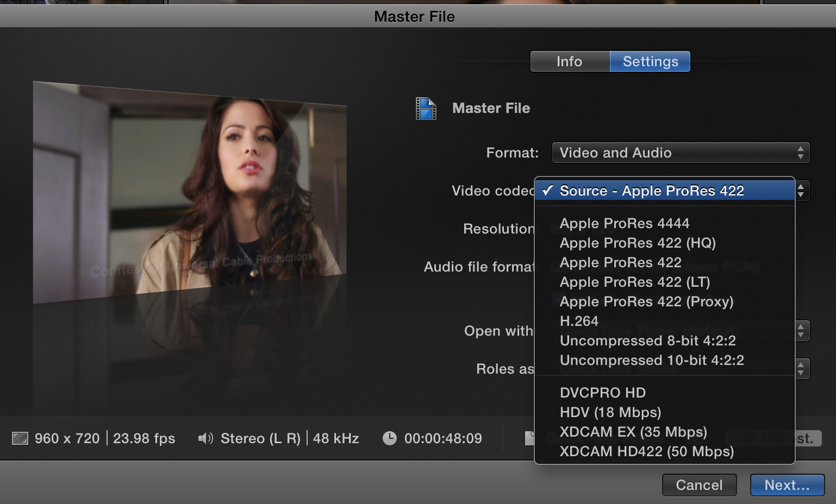Switch to the Settings tab
Screen dimensions: 836x504
pyautogui.click(x=650, y=61)
